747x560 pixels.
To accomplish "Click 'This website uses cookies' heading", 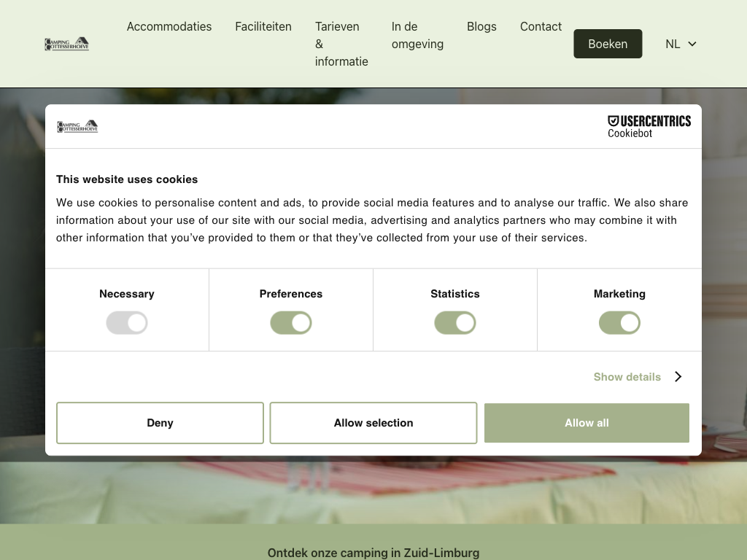I will tap(127, 179).
